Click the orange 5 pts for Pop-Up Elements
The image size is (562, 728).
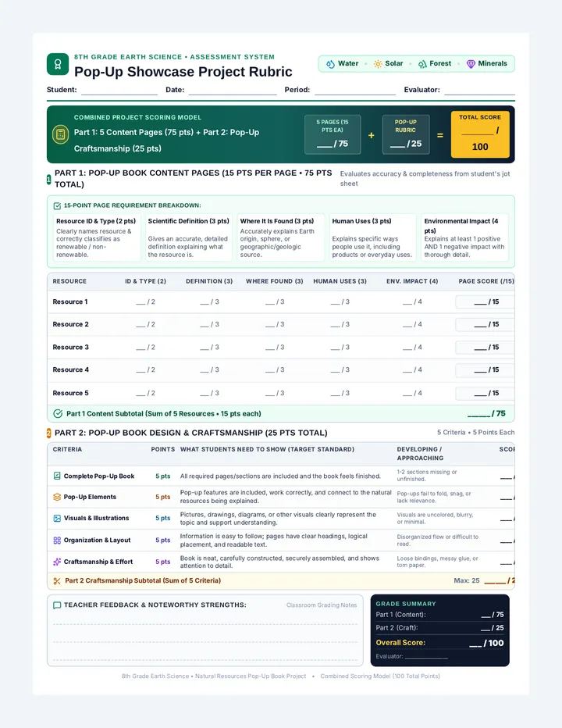click(163, 497)
